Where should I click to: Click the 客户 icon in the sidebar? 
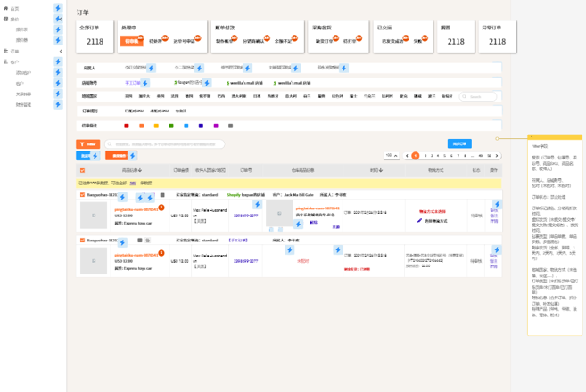4,62
